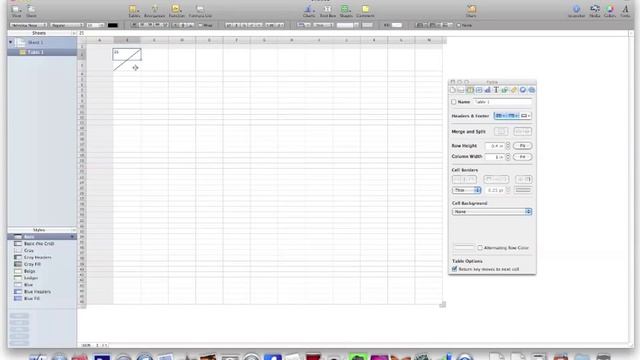Click the Row Height value field
640x360 pixels.
coord(495,146)
